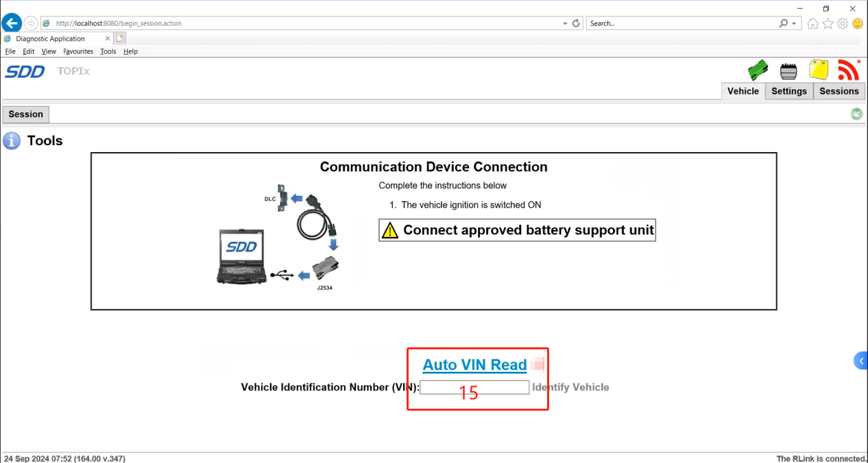Open the Favourites menu
The height and width of the screenshot is (463, 868).
tap(78, 51)
